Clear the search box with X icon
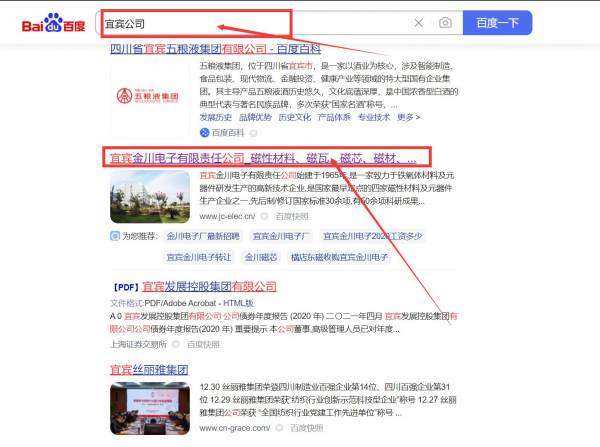The width and height of the screenshot is (600, 447). point(418,22)
